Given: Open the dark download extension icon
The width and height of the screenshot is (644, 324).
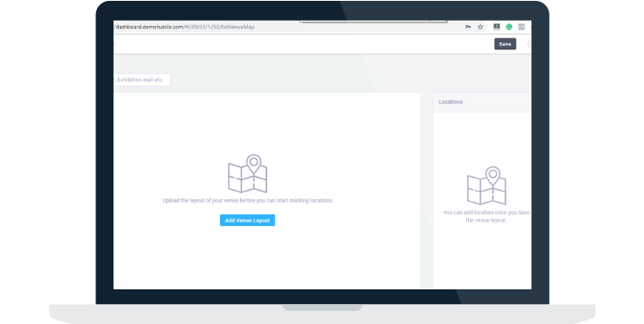Looking at the screenshot, I should pyautogui.click(x=497, y=27).
